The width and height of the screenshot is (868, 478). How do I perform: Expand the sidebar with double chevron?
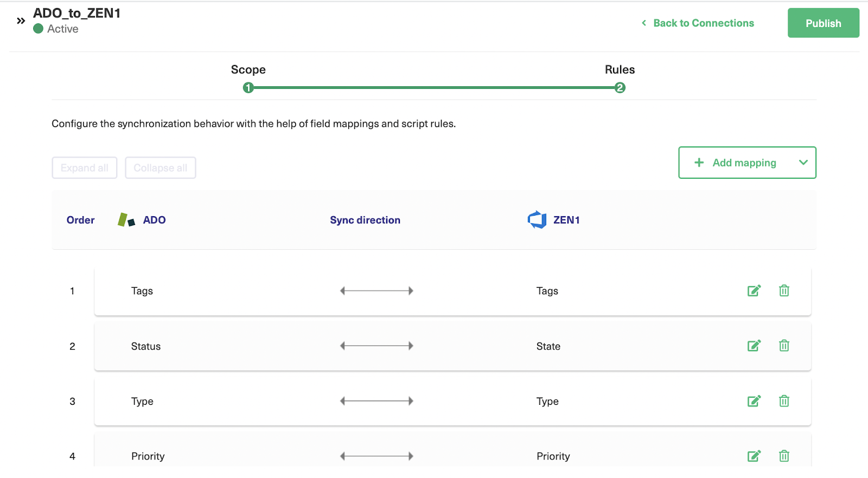click(x=21, y=21)
